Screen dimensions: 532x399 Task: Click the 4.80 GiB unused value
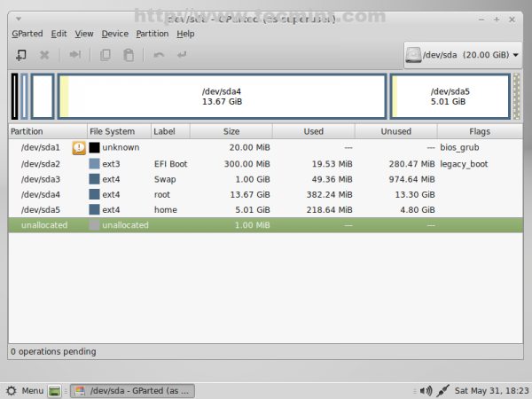click(x=418, y=209)
